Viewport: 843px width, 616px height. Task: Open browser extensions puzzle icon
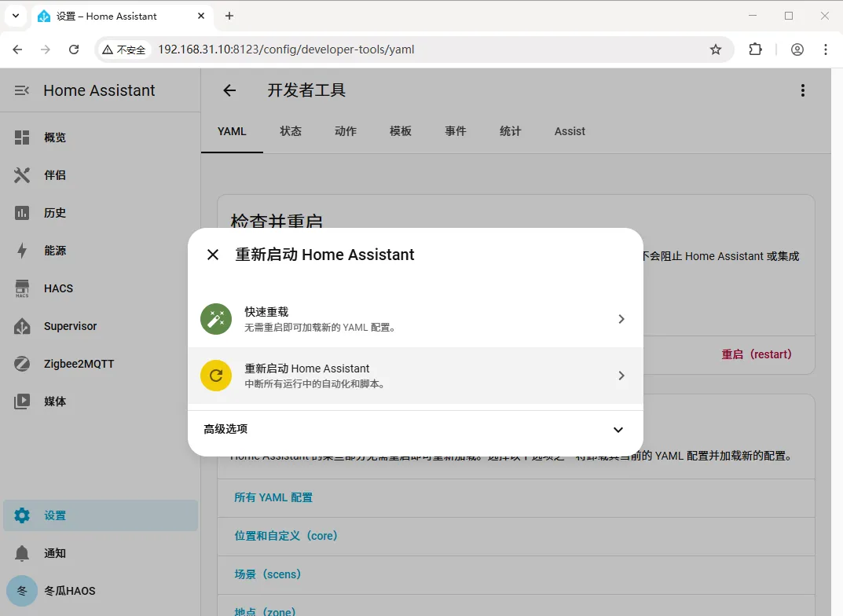click(755, 49)
